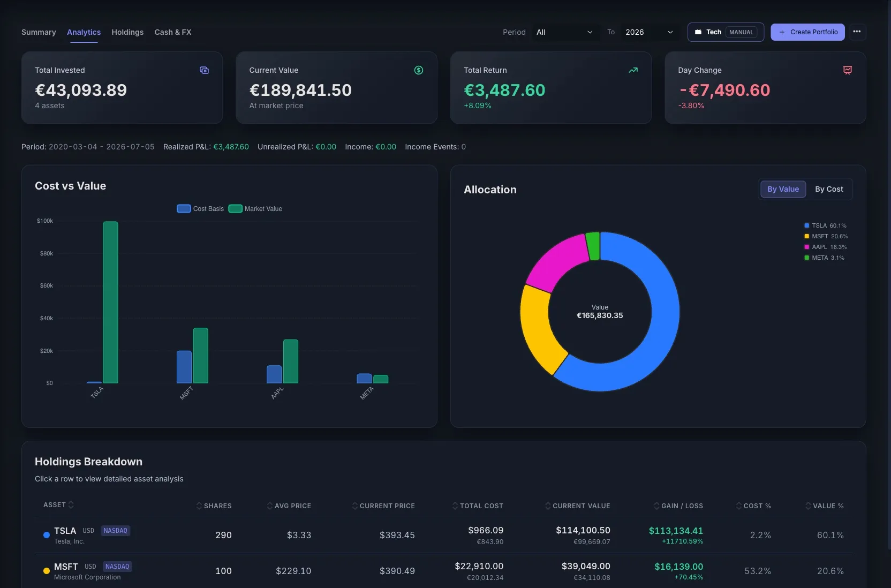Viewport: 891px width, 588px height.
Task: Click TSLA current price $393.45
Action: pos(397,535)
